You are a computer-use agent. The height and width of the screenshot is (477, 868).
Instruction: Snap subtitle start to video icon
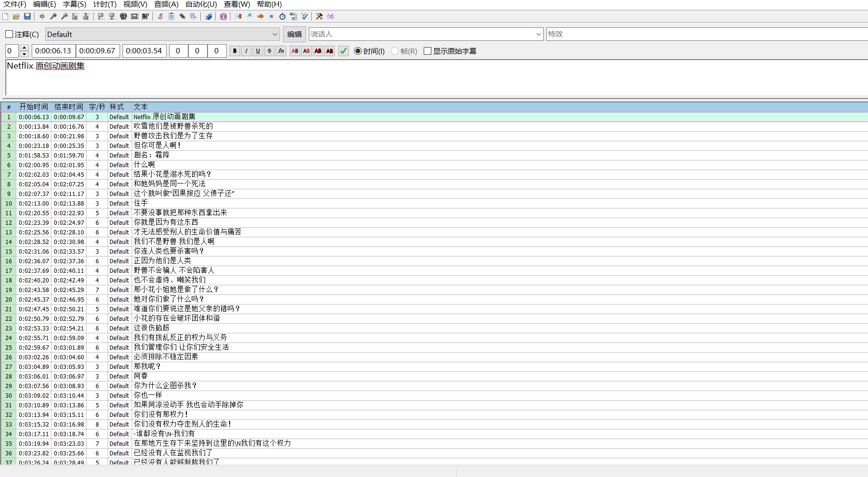click(x=101, y=16)
